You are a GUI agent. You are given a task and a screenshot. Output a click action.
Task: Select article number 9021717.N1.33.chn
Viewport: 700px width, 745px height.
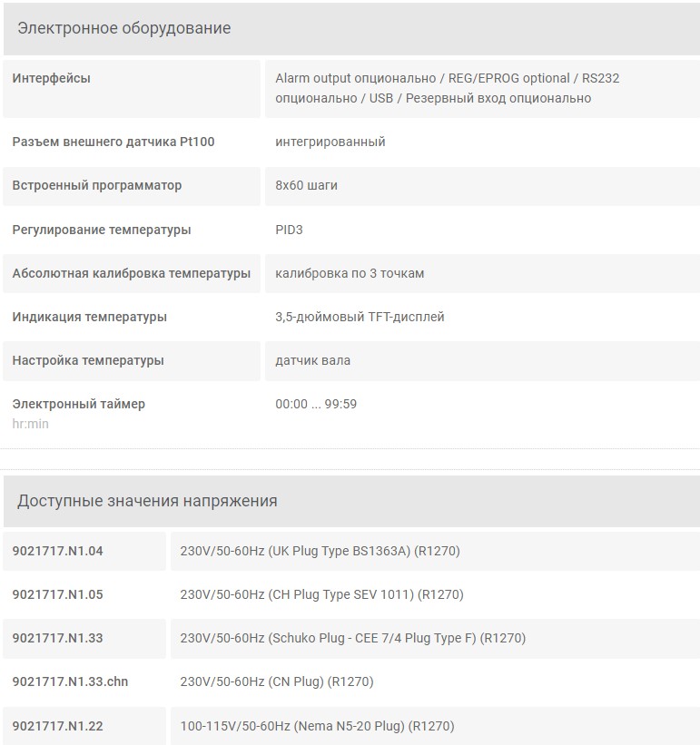tap(70, 681)
